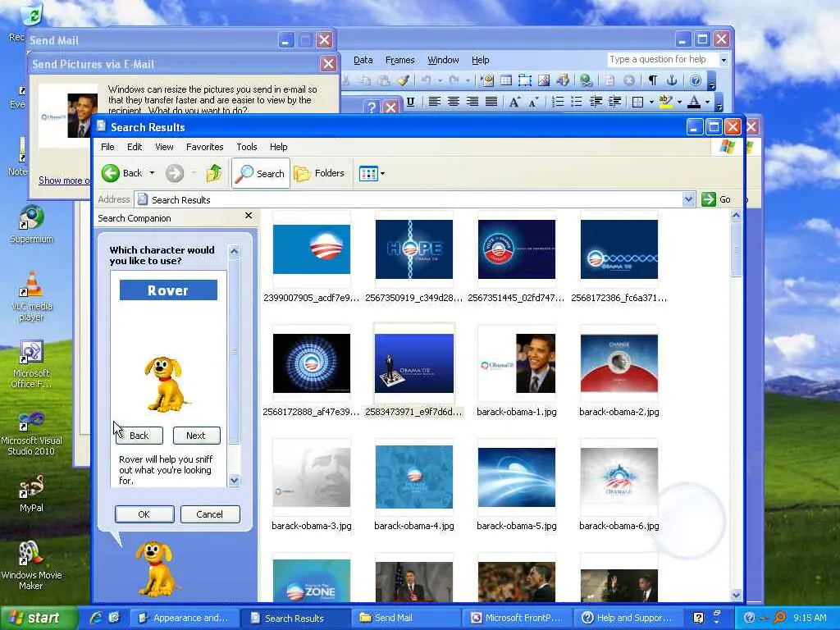Click the Bullets list icon in FrontPage
This screenshot has width=840, height=630.
[x=577, y=102]
